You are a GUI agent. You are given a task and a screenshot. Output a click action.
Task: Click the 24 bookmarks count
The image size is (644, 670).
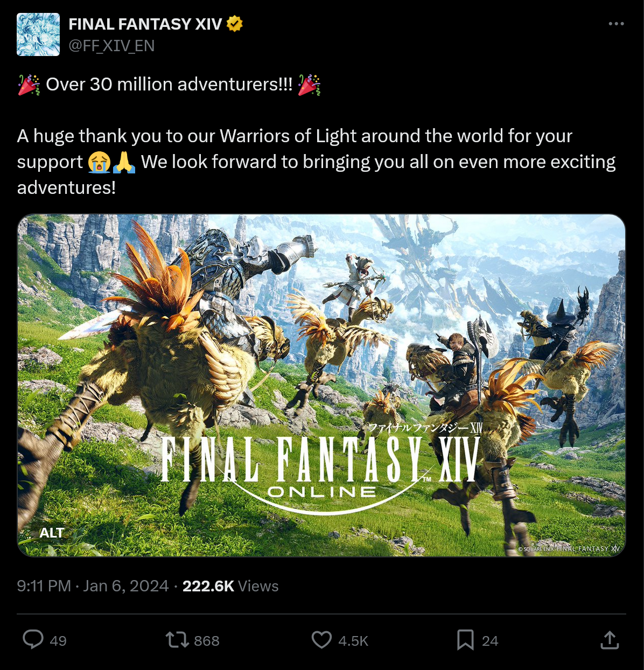[490, 641]
